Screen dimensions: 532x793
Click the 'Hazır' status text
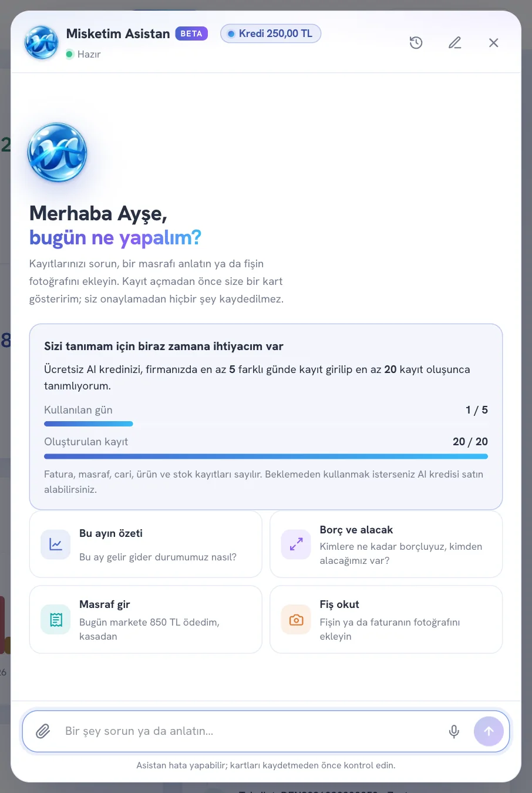point(89,54)
